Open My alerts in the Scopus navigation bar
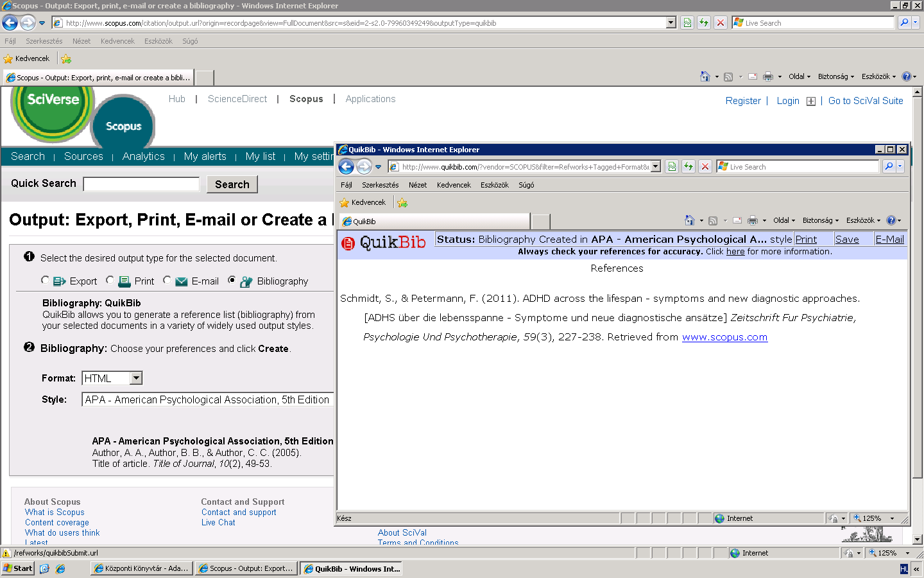Screen dimensions: 924x578 pyautogui.click(x=205, y=156)
